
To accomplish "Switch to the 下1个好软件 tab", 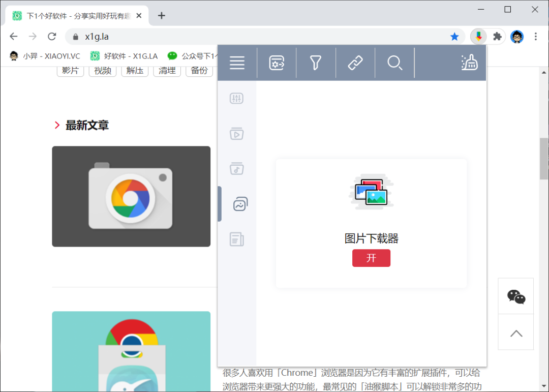I will coord(77,16).
